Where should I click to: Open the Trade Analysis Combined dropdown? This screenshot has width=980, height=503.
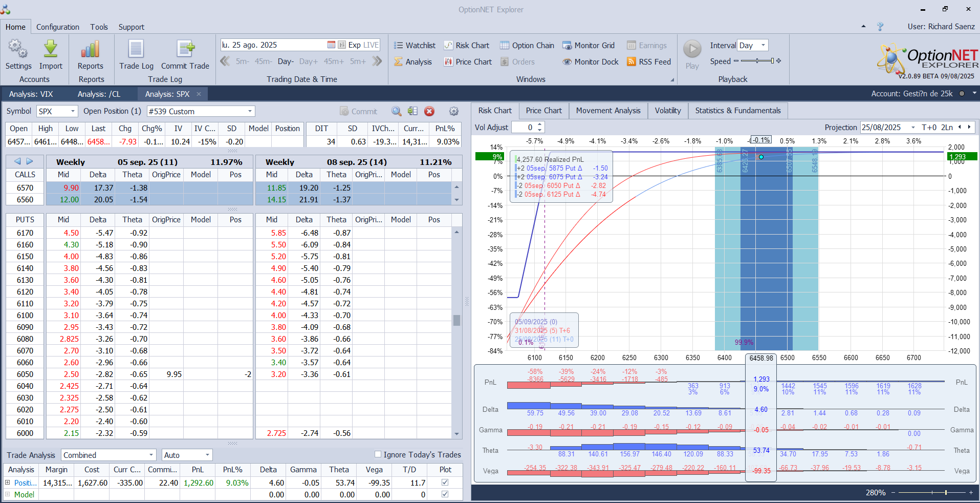click(x=151, y=455)
